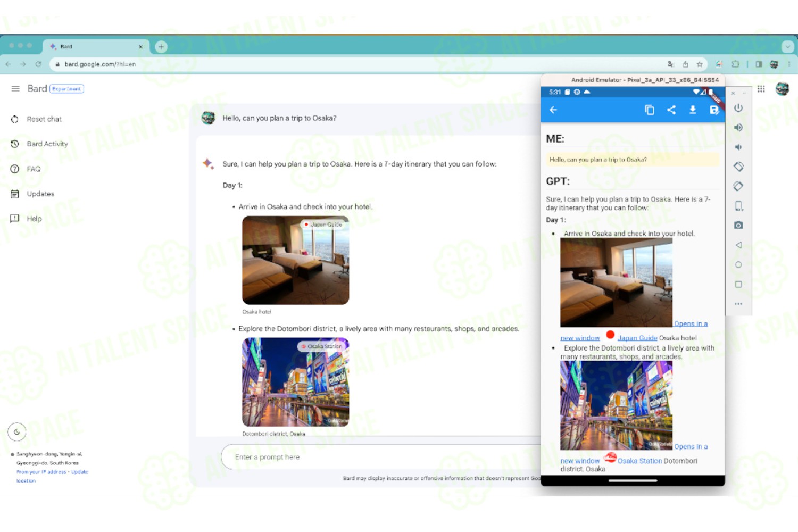Tap the copy icon in emulator app bar
This screenshot has height=532, width=798.
[x=650, y=110]
